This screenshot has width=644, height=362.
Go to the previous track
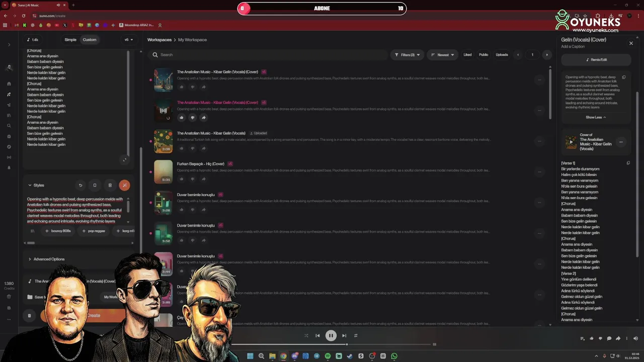click(317, 335)
